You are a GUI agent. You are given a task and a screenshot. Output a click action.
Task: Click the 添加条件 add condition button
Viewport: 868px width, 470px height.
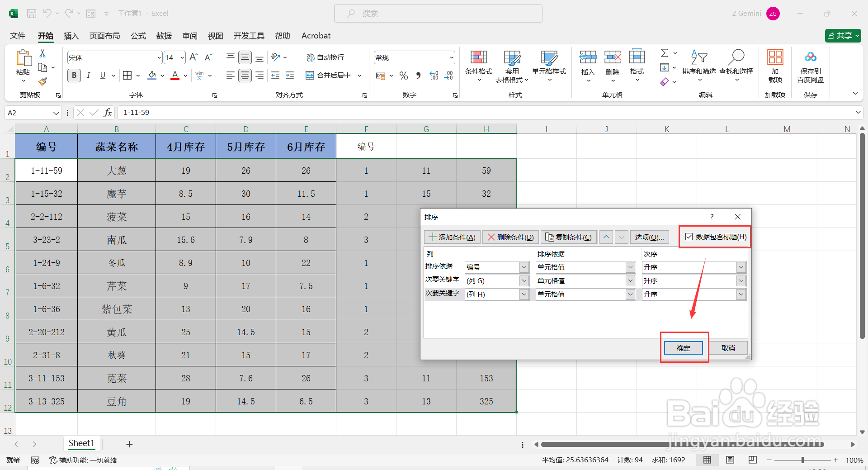[x=452, y=237]
